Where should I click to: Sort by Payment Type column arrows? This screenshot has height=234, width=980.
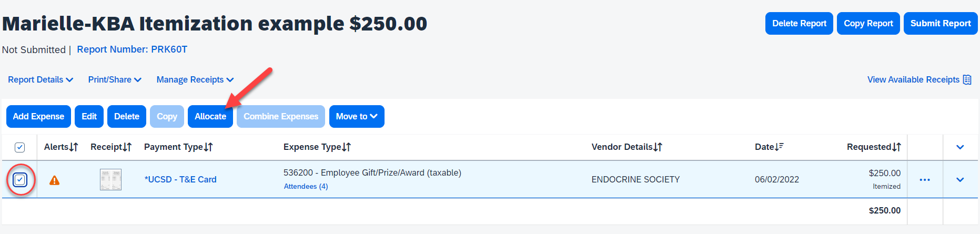point(208,147)
